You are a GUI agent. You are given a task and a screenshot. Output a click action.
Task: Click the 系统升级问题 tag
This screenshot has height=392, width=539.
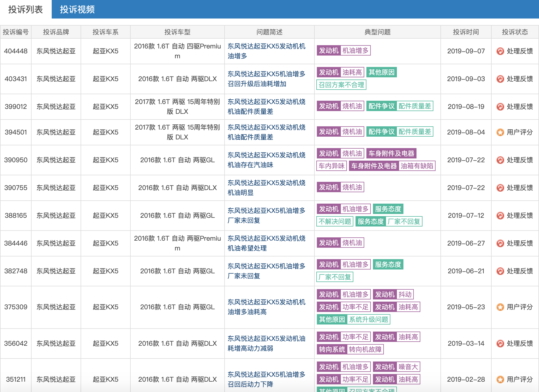point(369,320)
